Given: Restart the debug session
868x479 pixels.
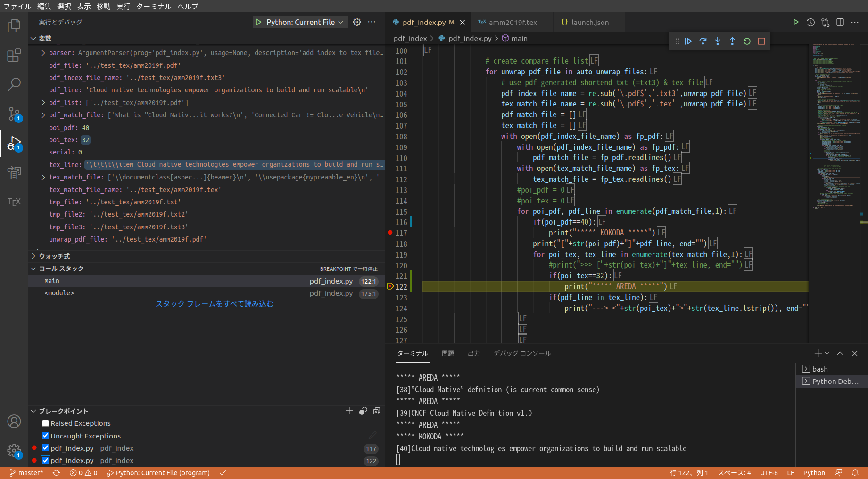Looking at the screenshot, I should (746, 41).
